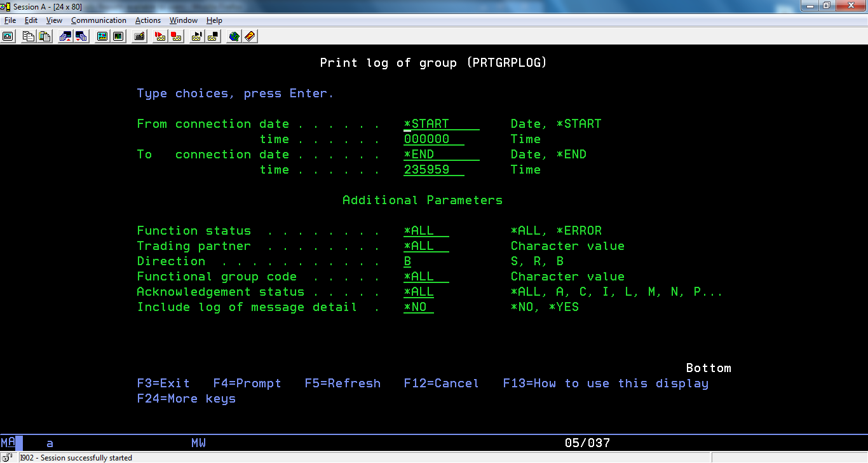Click the MA indicator in the operator information area

pyautogui.click(x=8, y=443)
